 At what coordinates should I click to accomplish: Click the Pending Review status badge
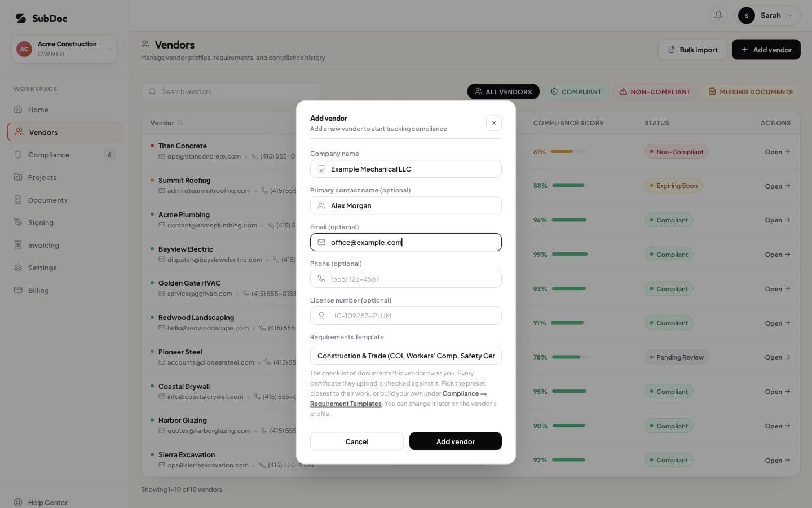tap(677, 357)
